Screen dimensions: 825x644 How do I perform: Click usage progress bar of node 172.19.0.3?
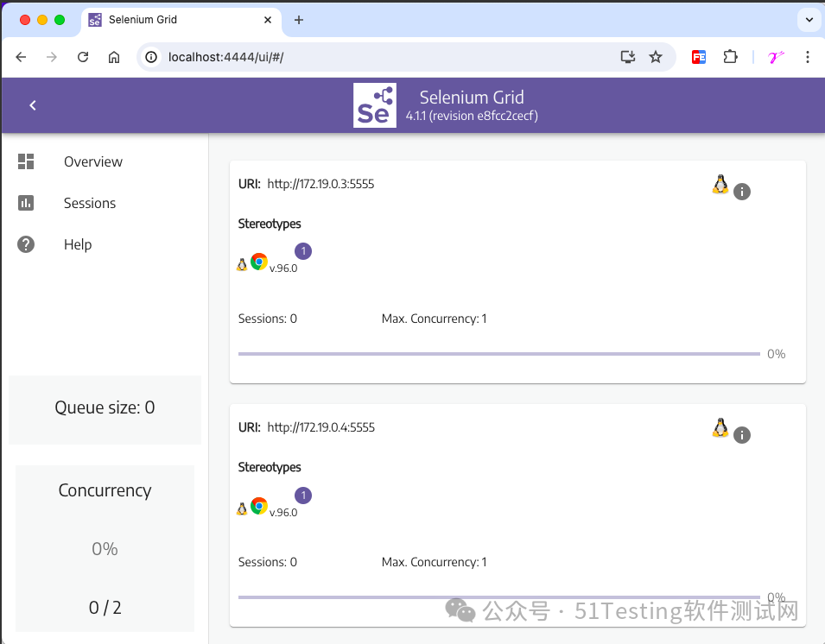(498, 354)
